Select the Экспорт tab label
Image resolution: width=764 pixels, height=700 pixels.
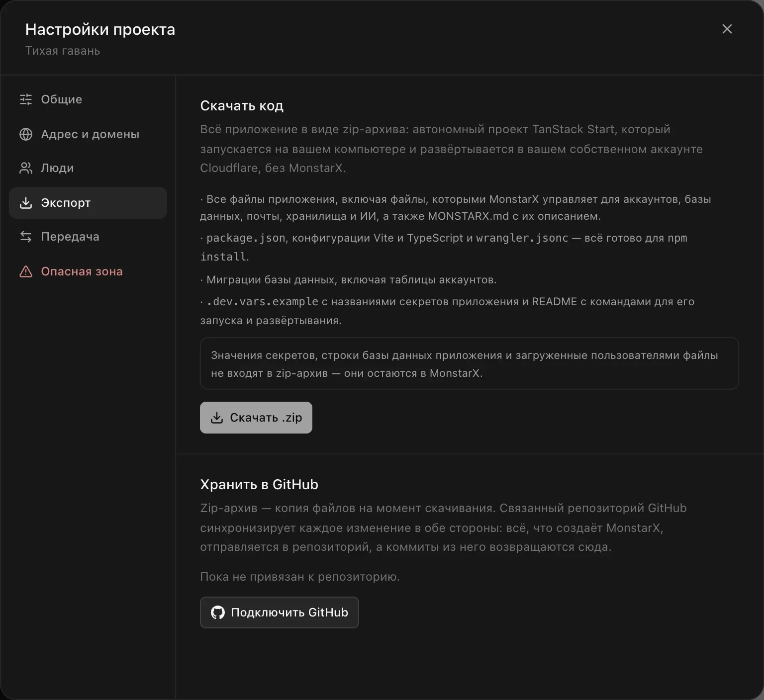[66, 203]
